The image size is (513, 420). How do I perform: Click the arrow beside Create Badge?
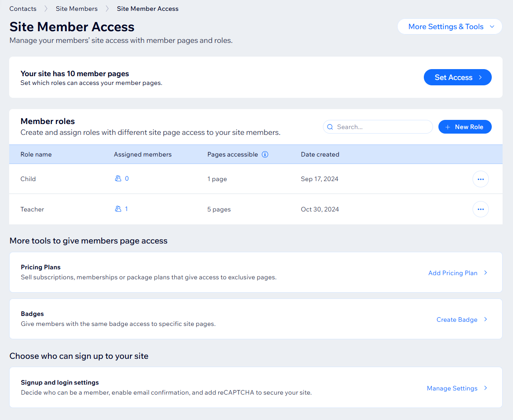pos(485,320)
